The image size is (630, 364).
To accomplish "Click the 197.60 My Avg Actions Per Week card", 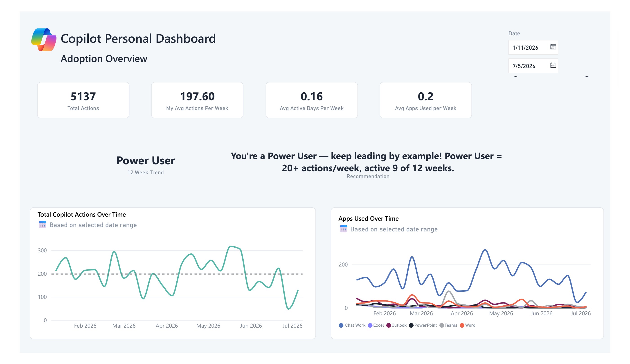I will [x=197, y=100].
